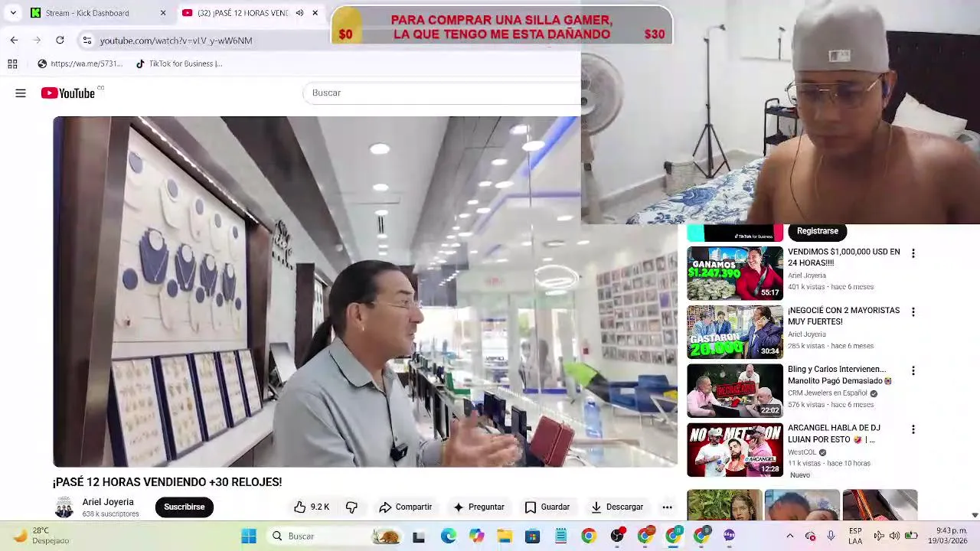
Task: Go back with the browser back arrow
Action: pyautogui.click(x=14, y=40)
